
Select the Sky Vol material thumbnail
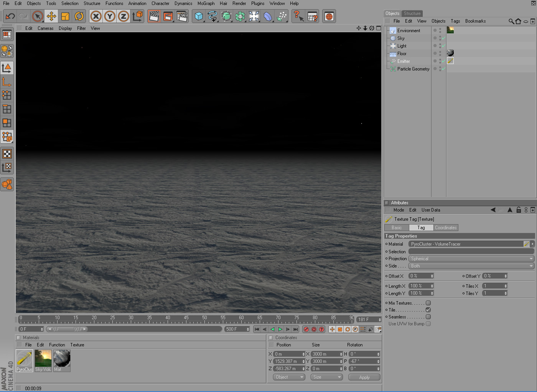pos(43,361)
